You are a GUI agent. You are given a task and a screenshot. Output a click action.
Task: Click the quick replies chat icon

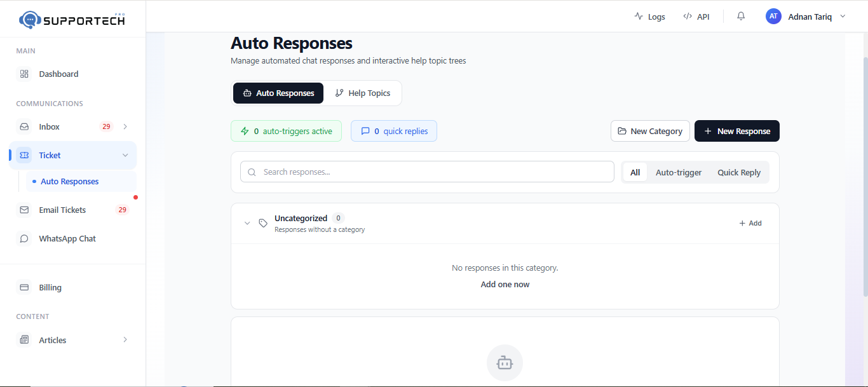pos(365,131)
